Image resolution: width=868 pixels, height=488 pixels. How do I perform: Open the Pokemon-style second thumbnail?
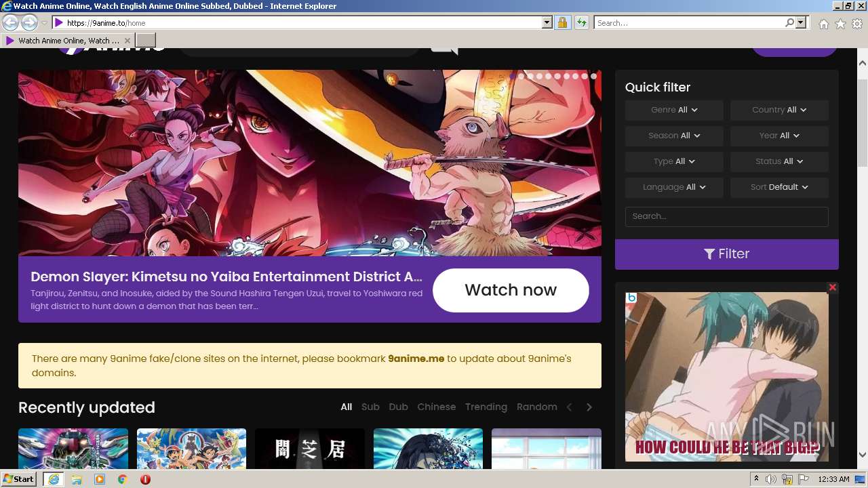pos(191,449)
